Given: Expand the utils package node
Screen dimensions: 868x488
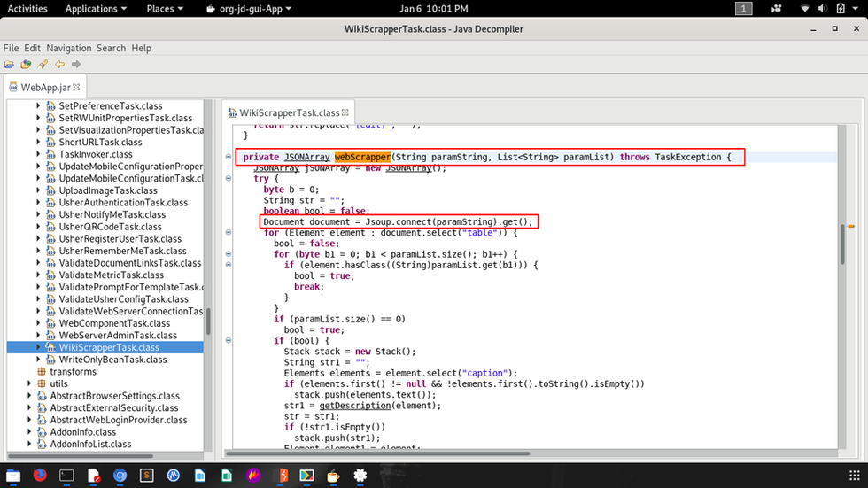Looking at the screenshot, I should tap(29, 383).
